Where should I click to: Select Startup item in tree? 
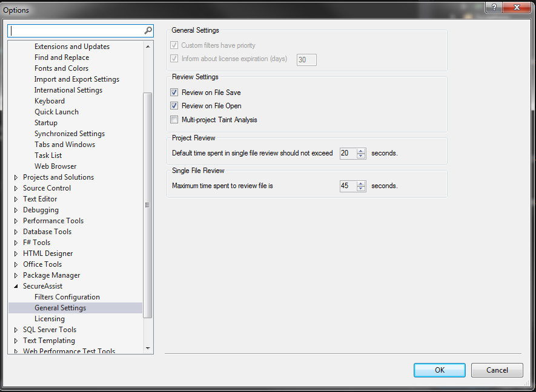pos(46,123)
